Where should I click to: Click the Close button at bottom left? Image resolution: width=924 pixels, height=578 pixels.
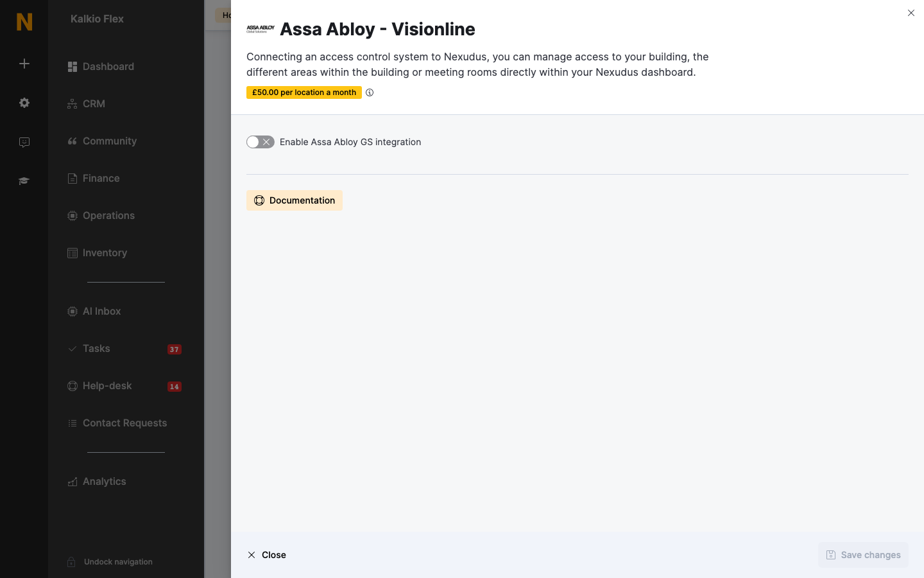tap(267, 555)
